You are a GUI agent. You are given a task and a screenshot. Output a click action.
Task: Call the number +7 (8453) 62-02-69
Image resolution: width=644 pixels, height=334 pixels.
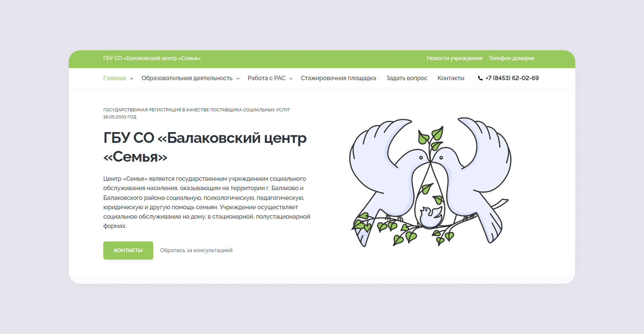coord(512,78)
